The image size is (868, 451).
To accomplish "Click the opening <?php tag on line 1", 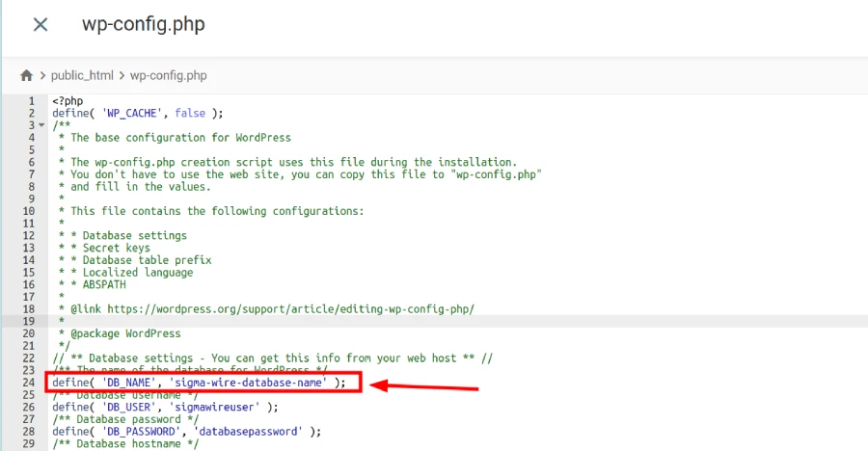I will [67, 101].
